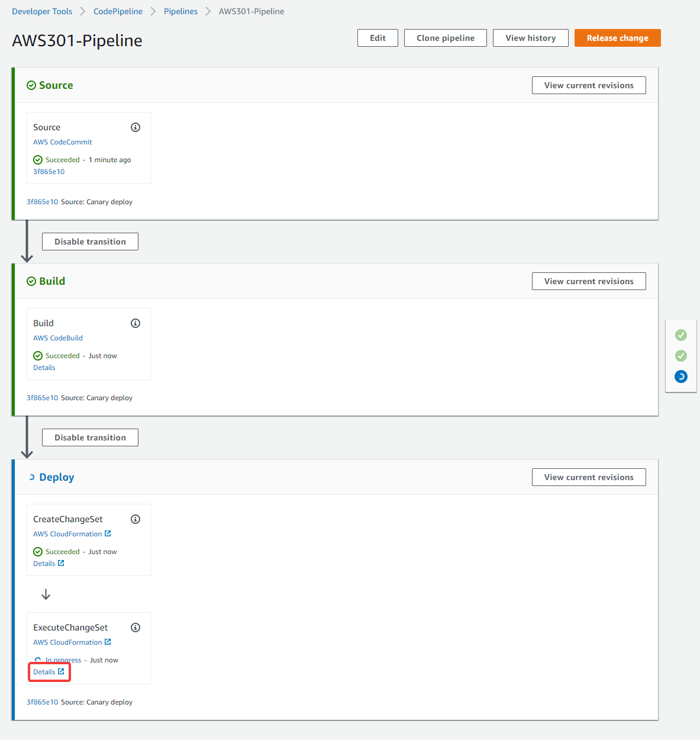The width and height of the screenshot is (700, 740).
Task: Open commit 3f865e10 link below the Source action card
Action: (42, 202)
